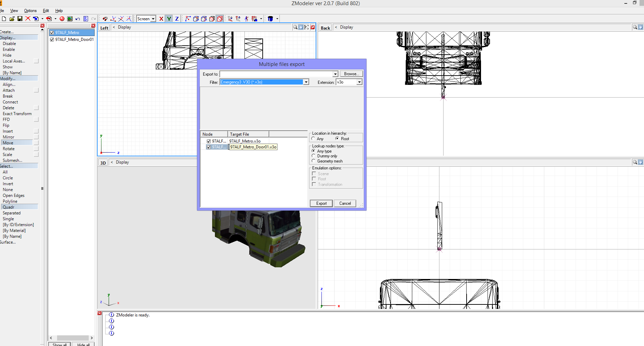The width and height of the screenshot is (644, 346).
Task: Open the Filter dropdown for Emergency3 V3O
Action: (x=306, y=82)
